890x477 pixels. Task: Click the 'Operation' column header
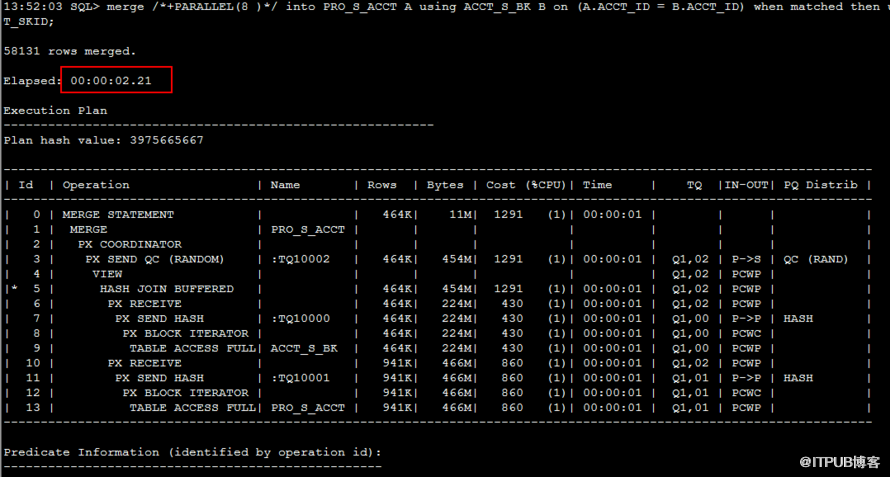click(96, 185)
